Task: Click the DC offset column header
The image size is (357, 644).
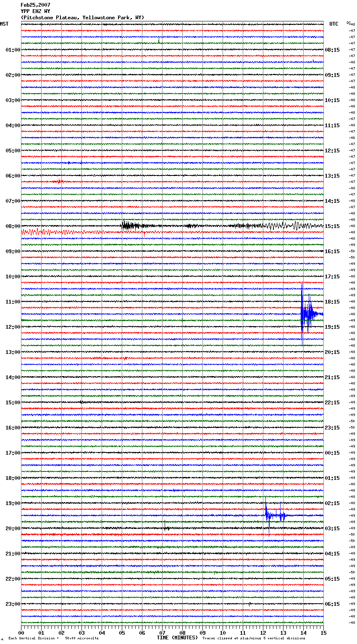Action: (349, 23)
